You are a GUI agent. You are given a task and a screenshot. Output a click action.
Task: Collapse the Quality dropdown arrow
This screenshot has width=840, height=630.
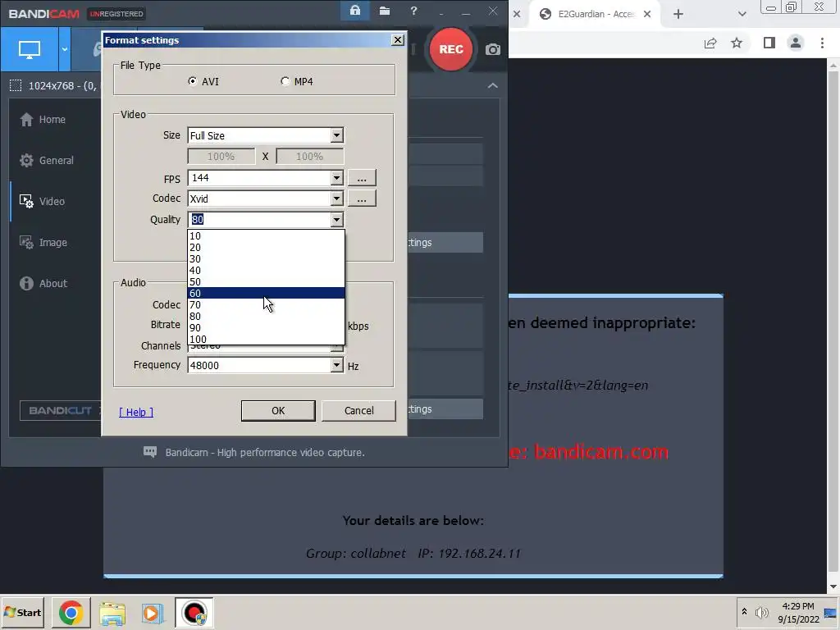(336, 220)
